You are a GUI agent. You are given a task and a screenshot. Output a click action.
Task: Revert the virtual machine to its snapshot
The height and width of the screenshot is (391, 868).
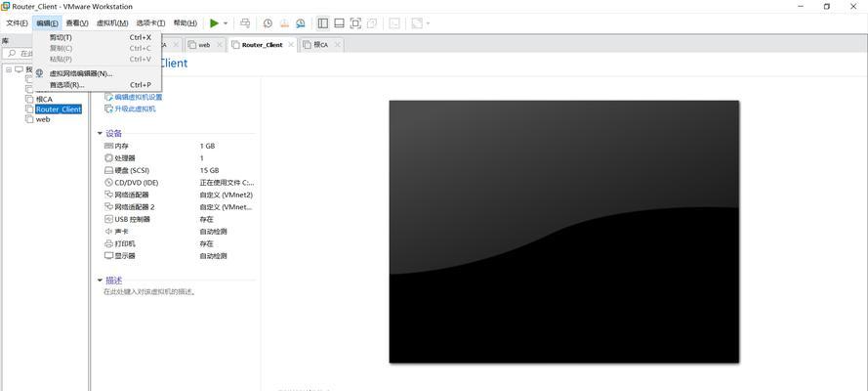click(284, 23)
